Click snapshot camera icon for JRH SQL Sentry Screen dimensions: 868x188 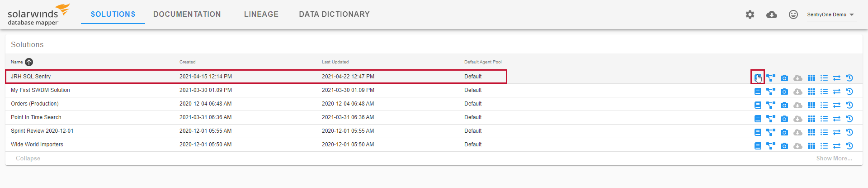tap(784, 78)
